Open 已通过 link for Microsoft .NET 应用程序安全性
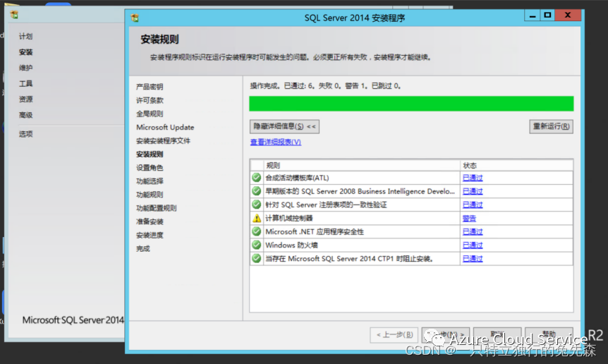 tap(473, 232)
